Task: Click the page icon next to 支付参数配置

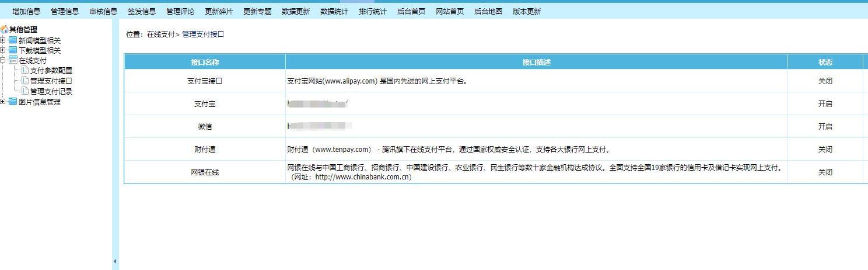Action: point(25,70)
